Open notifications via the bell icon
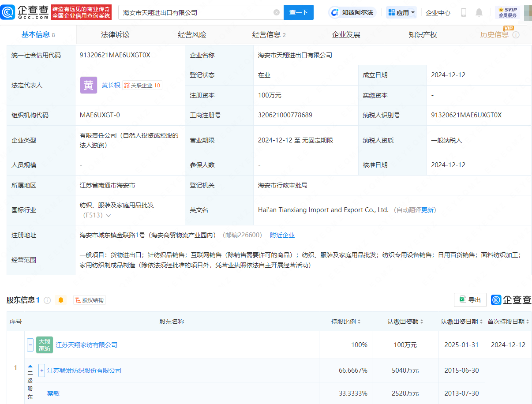The width and height of the screenshot is (532, 404). pos(480,12)
